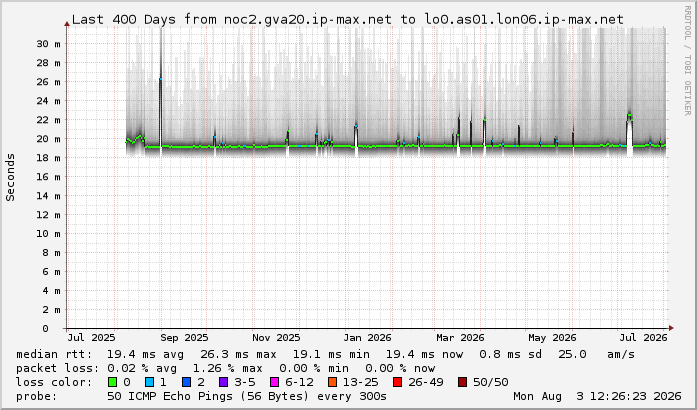Click the dark red 50/50 loss swatch
Viewport: 697px width, 410px height.
(462, 382)
